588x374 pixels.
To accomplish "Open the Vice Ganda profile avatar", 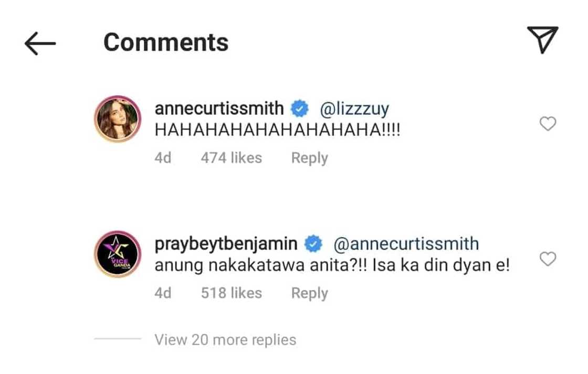I will point(118,254).
